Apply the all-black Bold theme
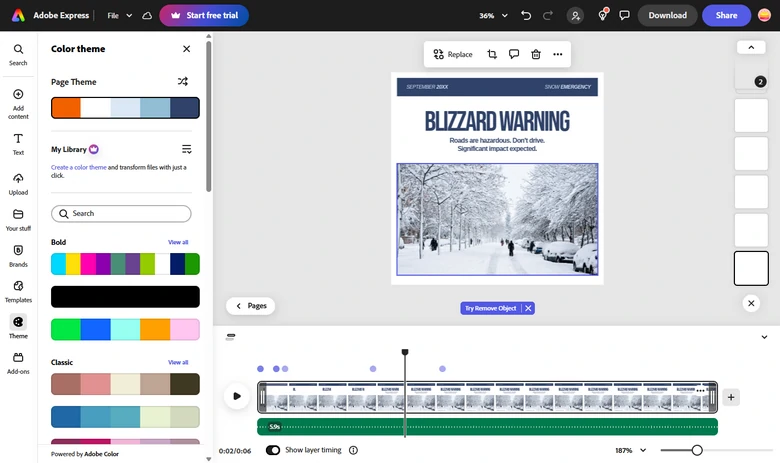Viewport: 780px width, 463px height. (125, 297)
